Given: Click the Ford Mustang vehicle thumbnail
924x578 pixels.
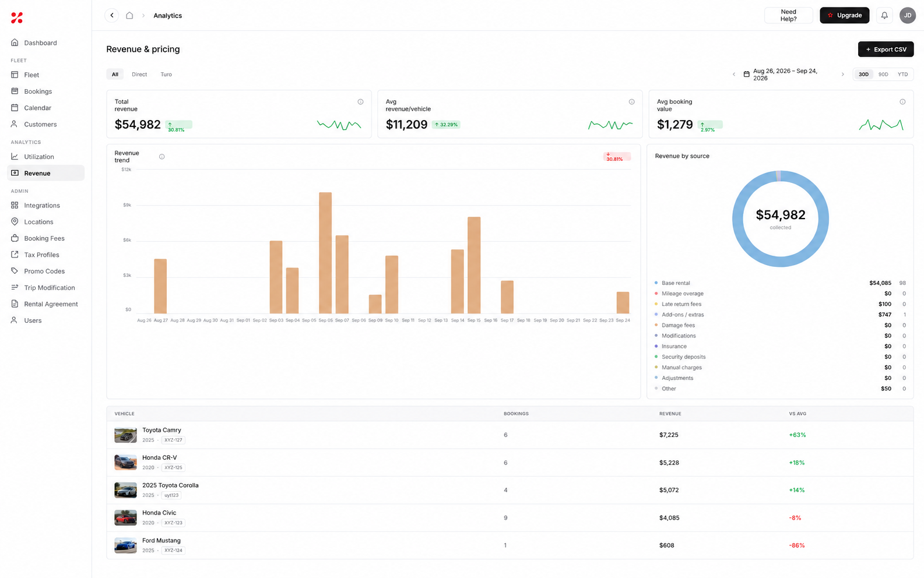Looking at the screenshot, I should [x=125, y=545].
